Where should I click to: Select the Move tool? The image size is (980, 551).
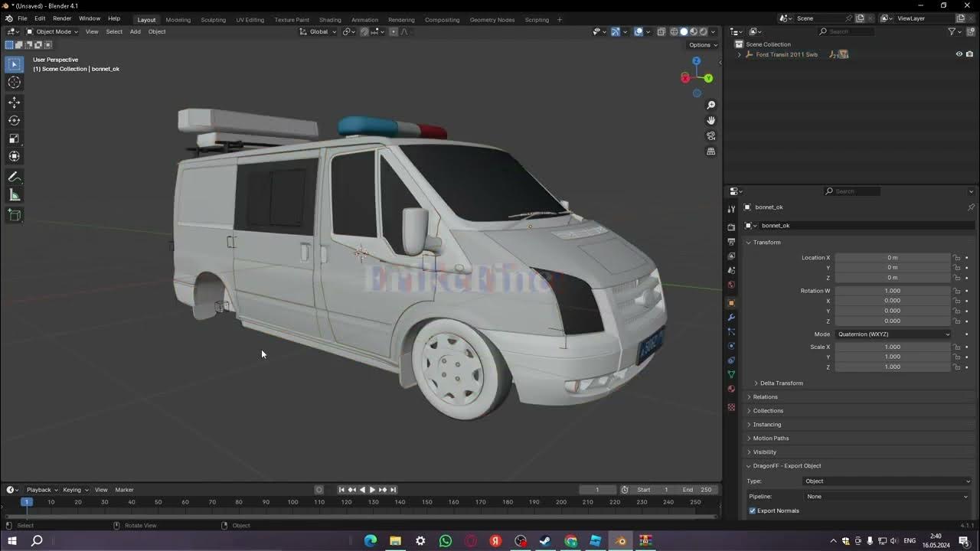[15, 103]
